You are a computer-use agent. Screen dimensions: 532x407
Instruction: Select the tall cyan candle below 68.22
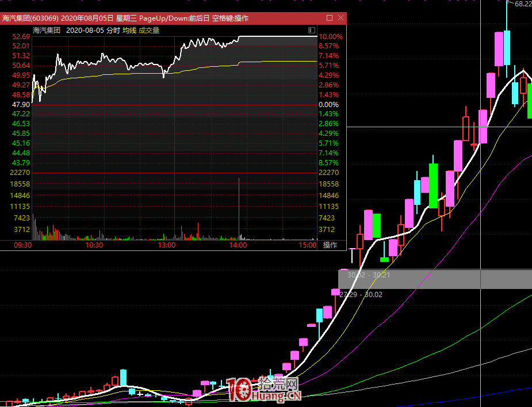click(506, 48)
